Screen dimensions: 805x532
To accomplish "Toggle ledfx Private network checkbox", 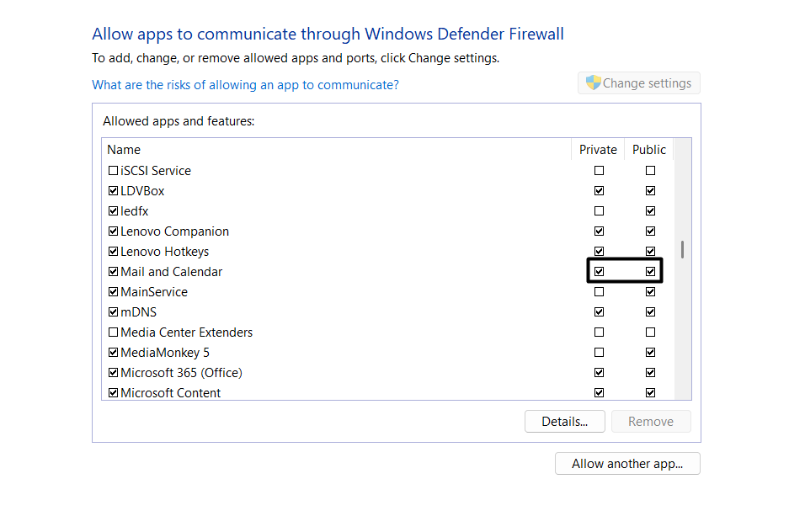I will (599, 211).
